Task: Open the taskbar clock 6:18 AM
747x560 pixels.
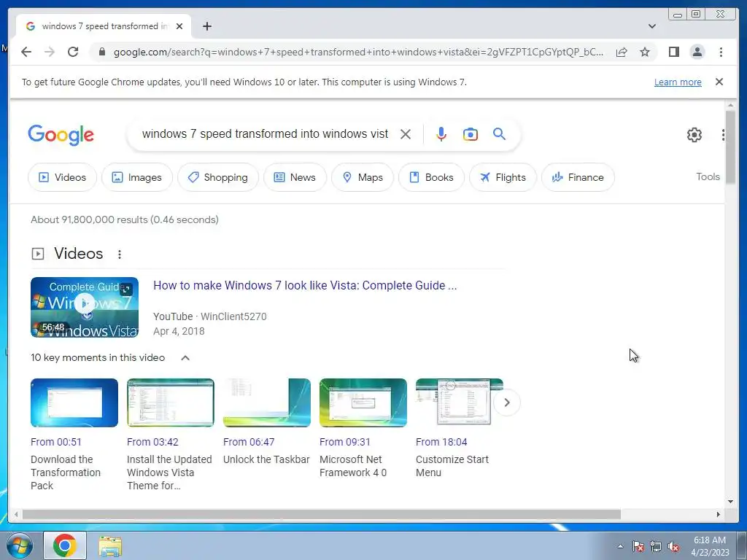Action: coord(710,546)
